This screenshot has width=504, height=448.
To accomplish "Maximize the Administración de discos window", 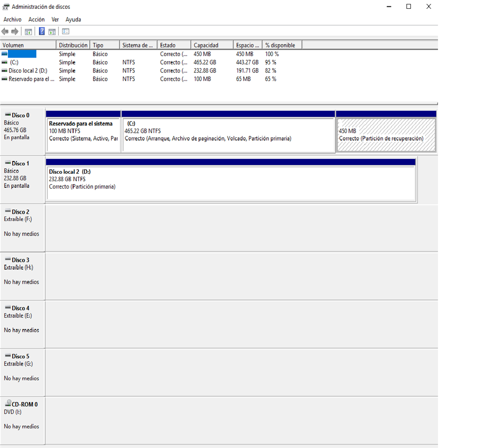I will click(409, 6).
